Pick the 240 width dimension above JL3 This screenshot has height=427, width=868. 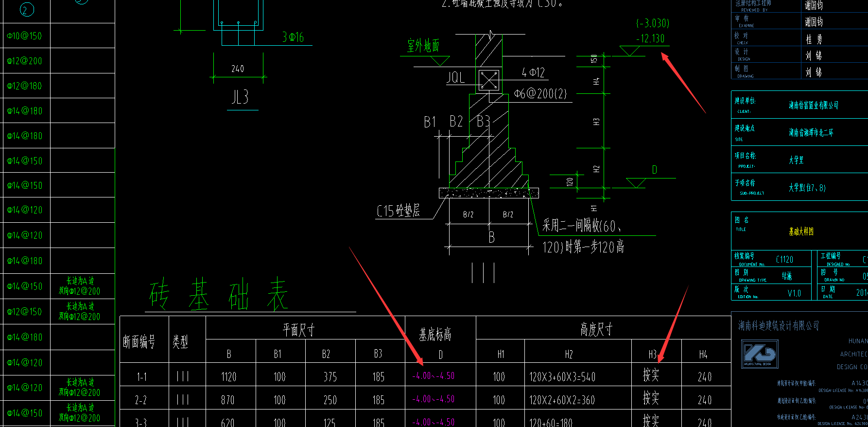[238, 69]
